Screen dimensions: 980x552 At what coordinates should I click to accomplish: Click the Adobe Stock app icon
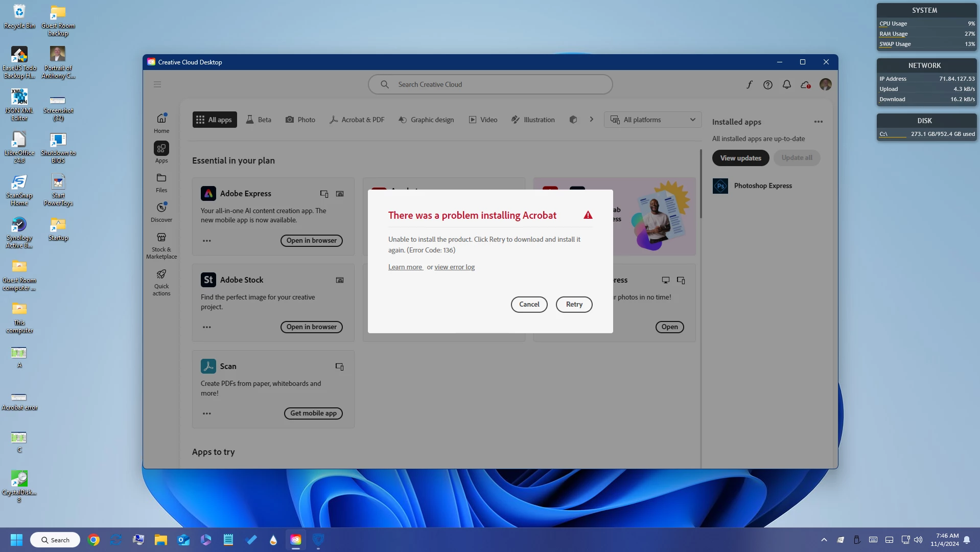(x=208, y=280)
